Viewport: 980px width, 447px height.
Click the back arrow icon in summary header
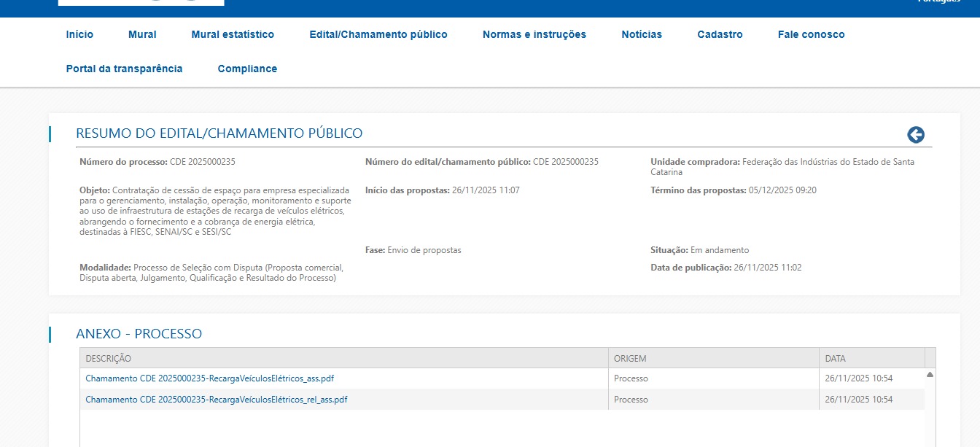click(x=915, y=135)
